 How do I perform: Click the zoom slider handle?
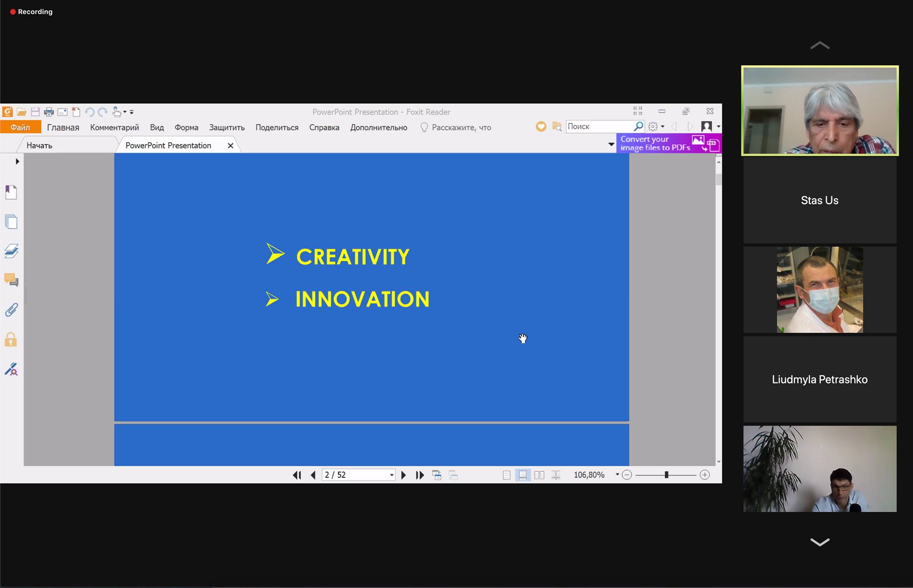(x=666, y=475)
